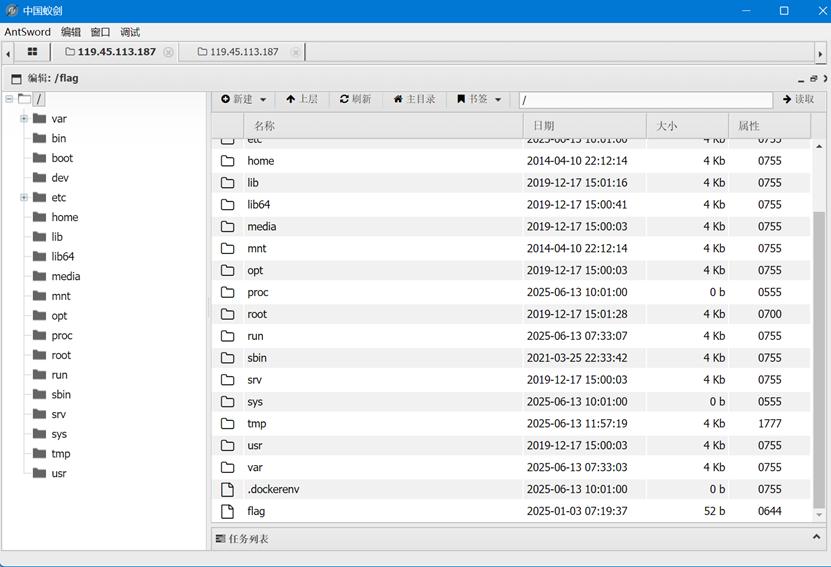The image size is (831, 567).
Task: Expand the 任务列表 task list panel
Action: click(x=815, y=538)
